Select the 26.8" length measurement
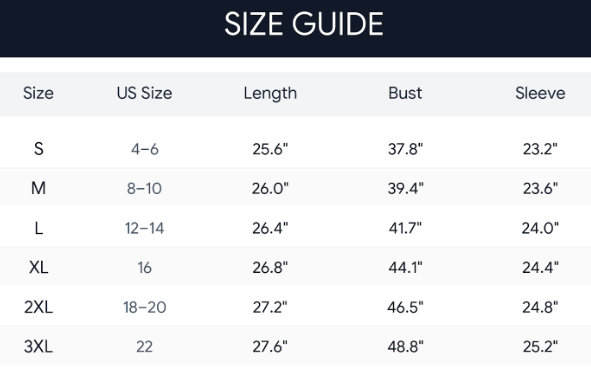The height and width of the screenshot is (367, 591). 270,268
